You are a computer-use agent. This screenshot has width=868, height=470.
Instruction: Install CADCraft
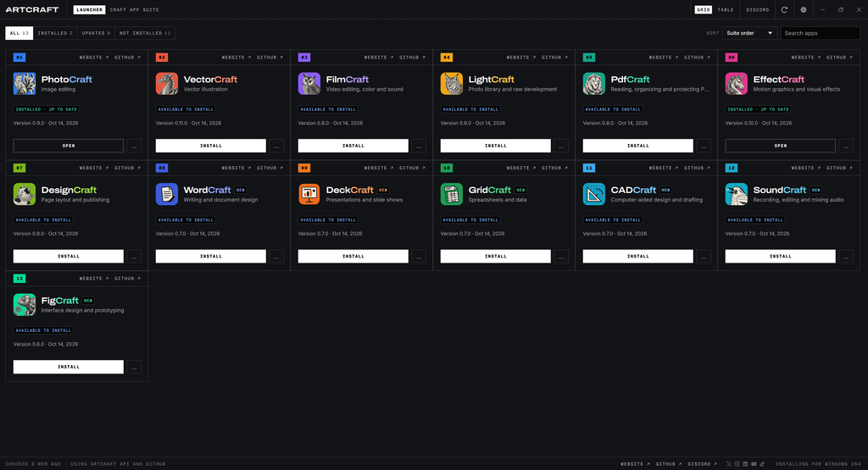[x=637, y=257]
